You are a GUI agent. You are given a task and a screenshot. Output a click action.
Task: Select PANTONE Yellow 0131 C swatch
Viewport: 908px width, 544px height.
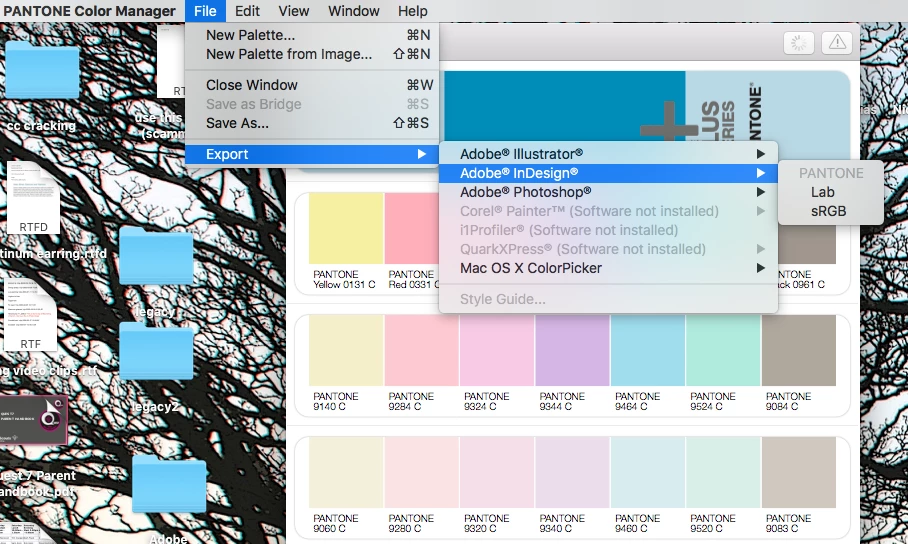coord(346,228)
